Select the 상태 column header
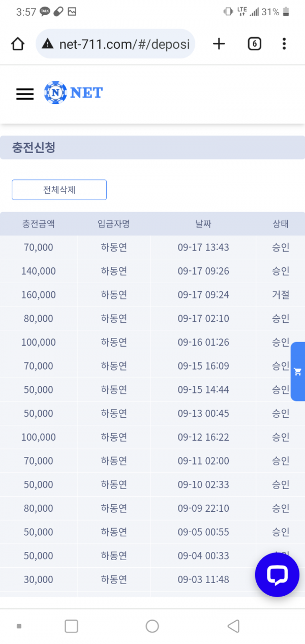The width and height of the screenshot is (305, 644). pos(280,224)
